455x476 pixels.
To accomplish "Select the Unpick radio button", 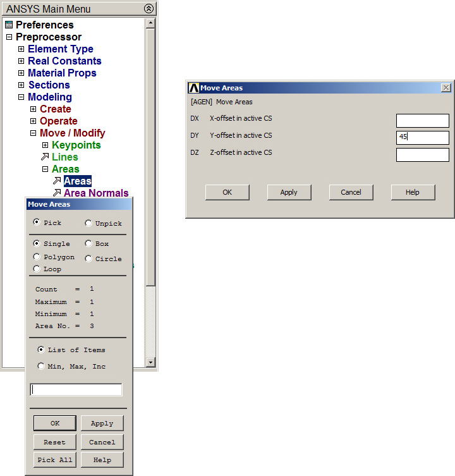I will (x=88, y=223).
